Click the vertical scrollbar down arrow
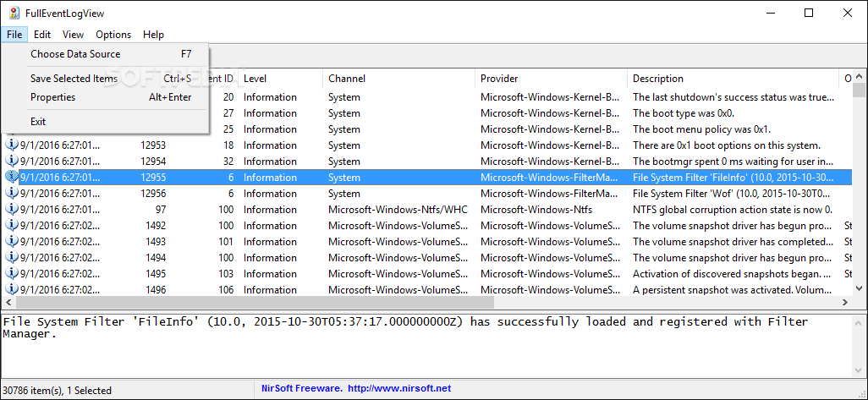 coord(860,288)
